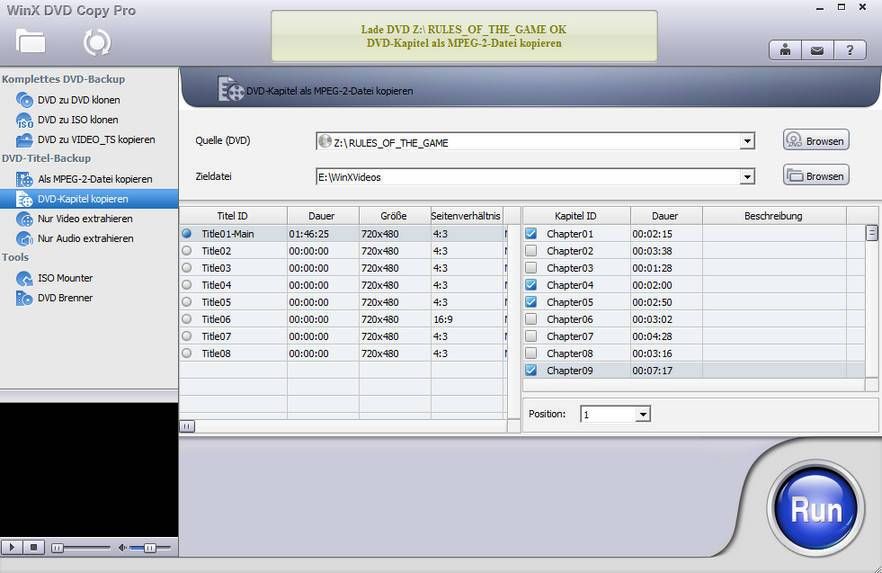This screenshot has height=573, width=882.
Task: Click the speaker volume icon
Action: coord(122,547)
